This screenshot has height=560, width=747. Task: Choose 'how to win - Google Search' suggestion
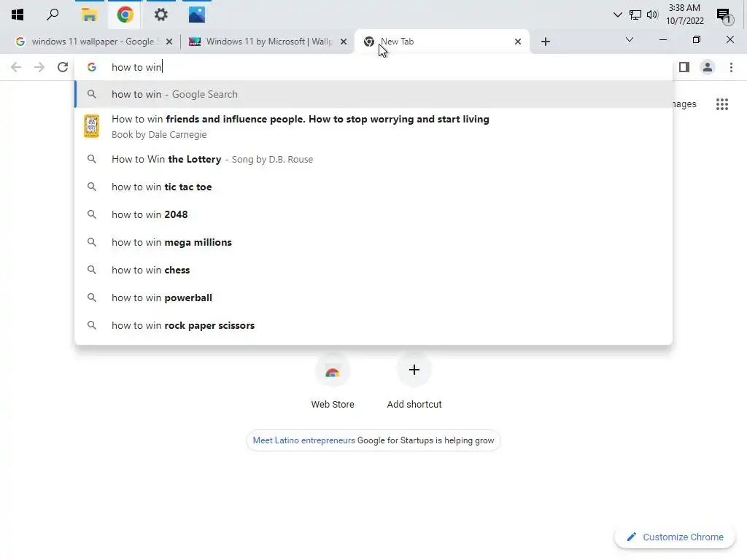(373, 94)
